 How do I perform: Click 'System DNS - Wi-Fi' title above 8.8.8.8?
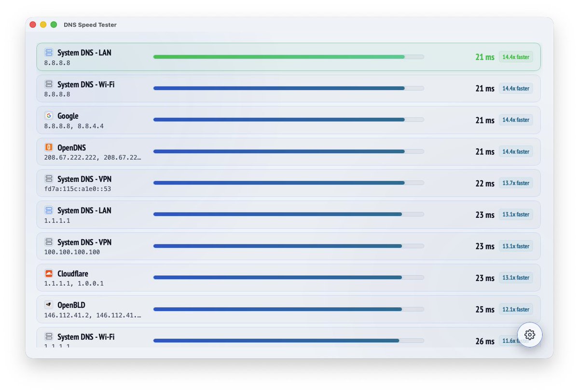click(x=86, y=84)
